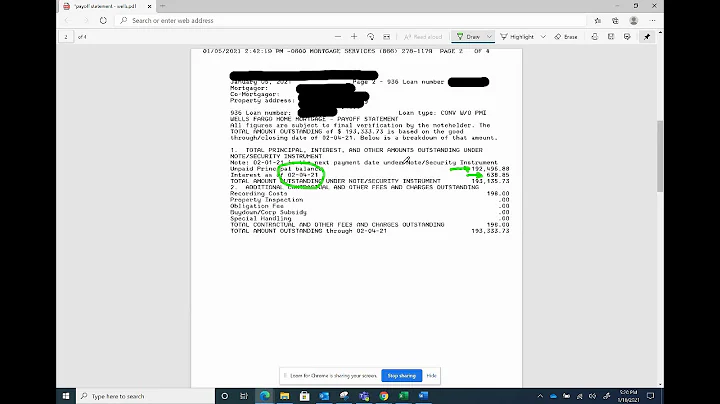Open File Explorer from taskbar

[x=285, y=396]
